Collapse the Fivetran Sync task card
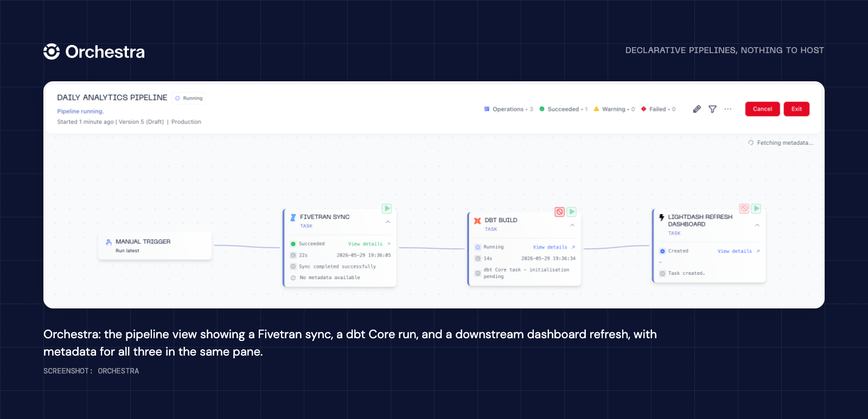The width and height of the screenshot is (868, 419). point(388,222)
